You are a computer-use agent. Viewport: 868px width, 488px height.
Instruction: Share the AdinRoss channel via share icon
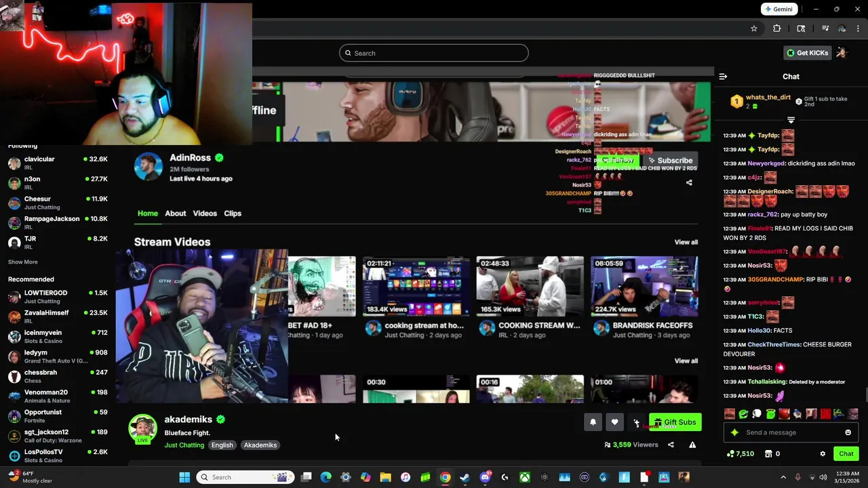coord(689,182)
